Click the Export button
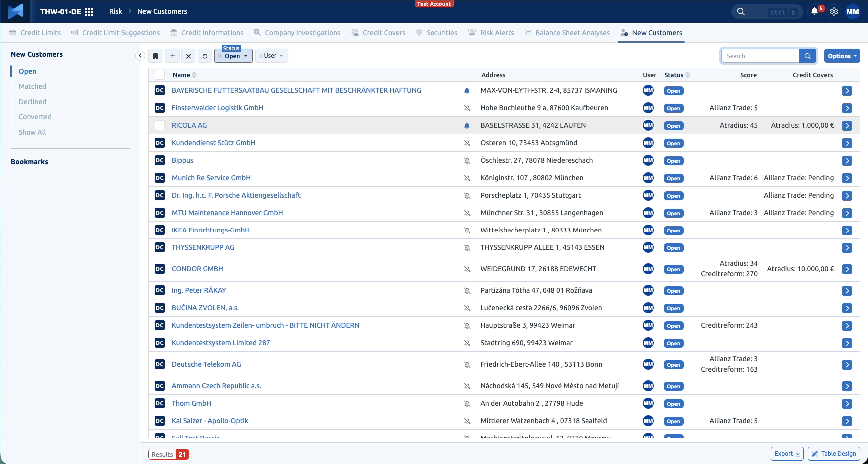Viewport: 868px width, 464px height. (787, 454)
